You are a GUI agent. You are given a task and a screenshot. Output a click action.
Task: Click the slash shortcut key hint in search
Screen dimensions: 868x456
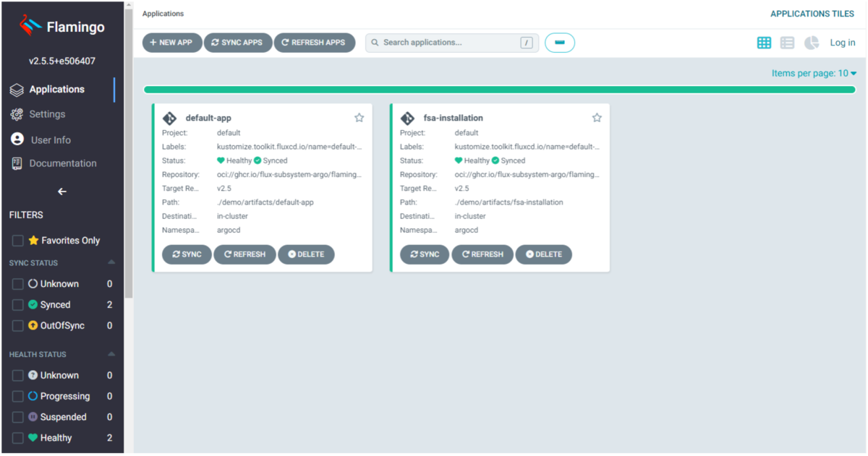[527, 43]
